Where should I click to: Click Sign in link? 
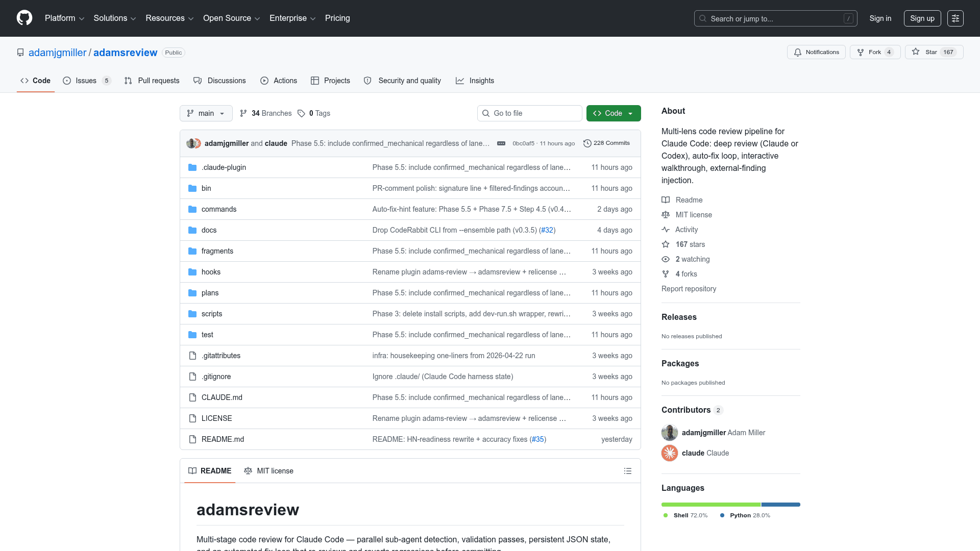[880, 18]
